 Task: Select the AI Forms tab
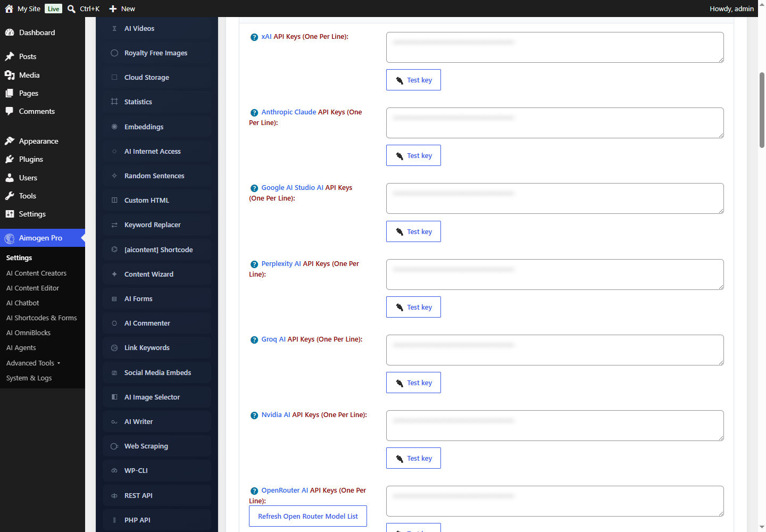157,298
